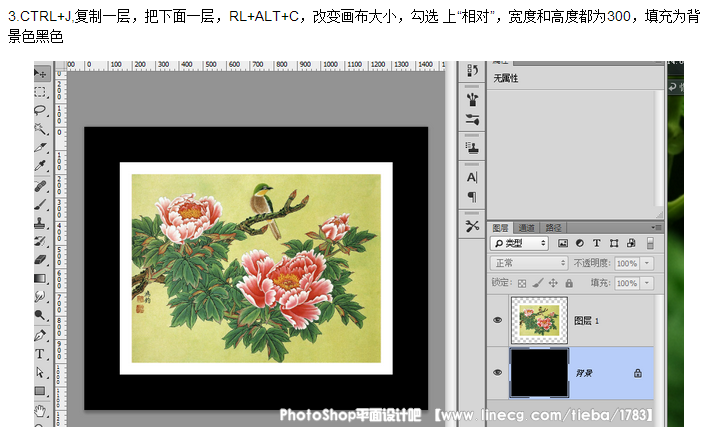Screen dimensions: 703x432
Task: Click the 填充 100% value field
Action: click(x=627, y=283)
